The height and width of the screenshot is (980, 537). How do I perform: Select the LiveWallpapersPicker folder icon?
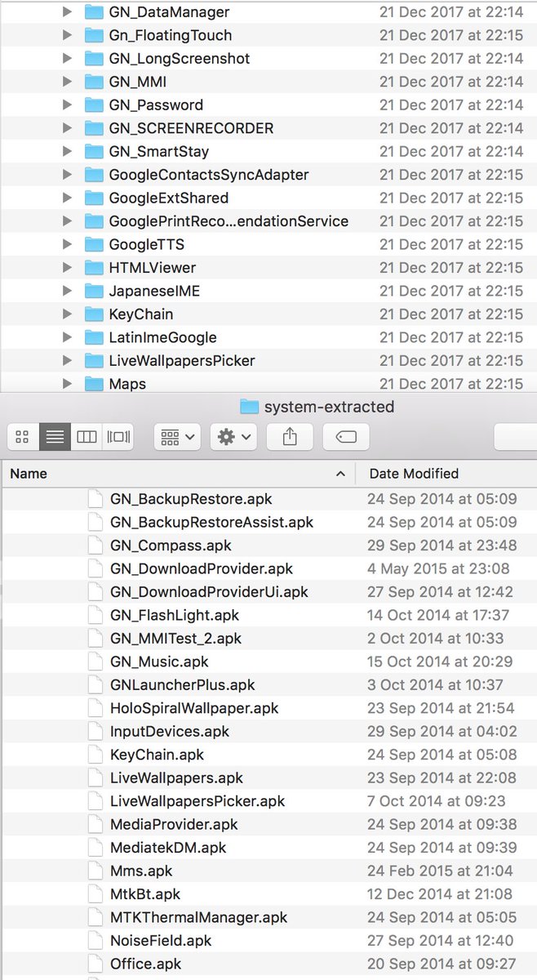coord(94,360)
